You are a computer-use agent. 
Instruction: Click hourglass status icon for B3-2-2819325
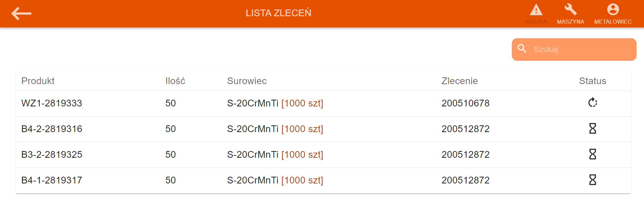pyautogui.click(x=592, y=154)
